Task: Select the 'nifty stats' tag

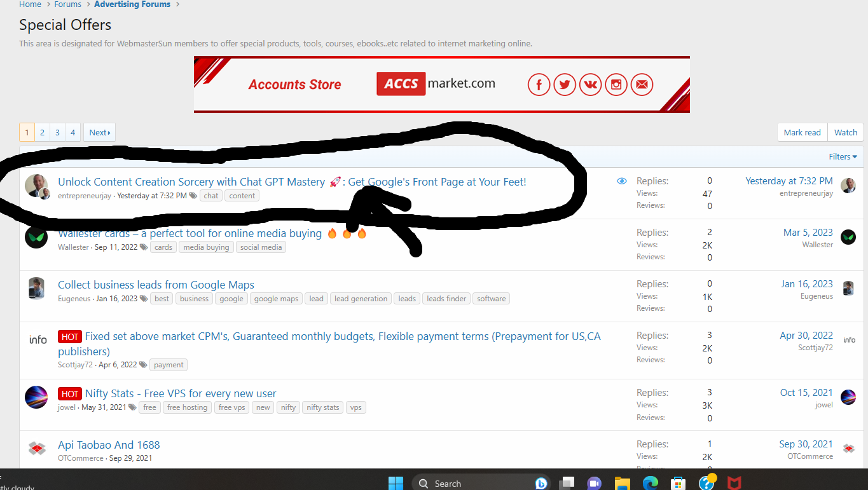Action: pos(322,407)
